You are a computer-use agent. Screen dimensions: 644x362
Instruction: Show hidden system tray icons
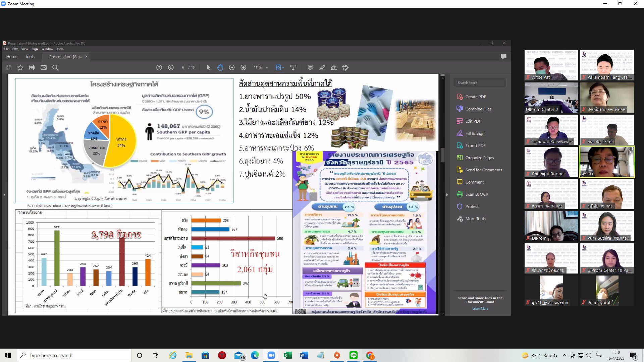pos(564,355)
